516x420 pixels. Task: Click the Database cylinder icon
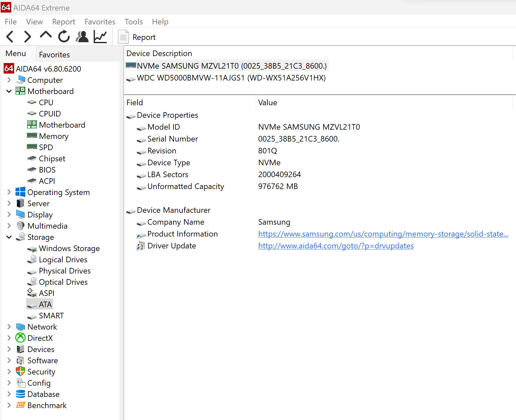(20, 394)
